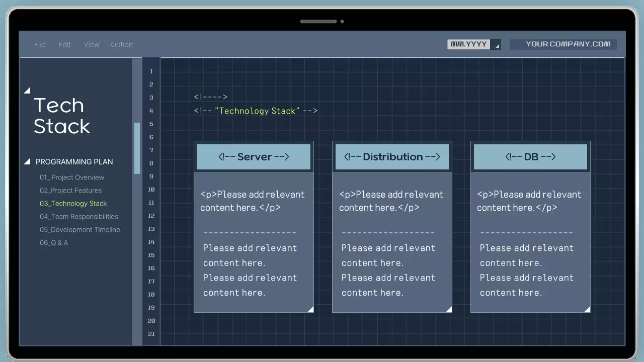Collapse the Tech Stack heading triangle
This screenshot has height=362, width=644.
[28, 90]
